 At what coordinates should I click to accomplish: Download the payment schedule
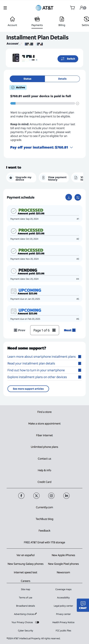pos(69,197)
